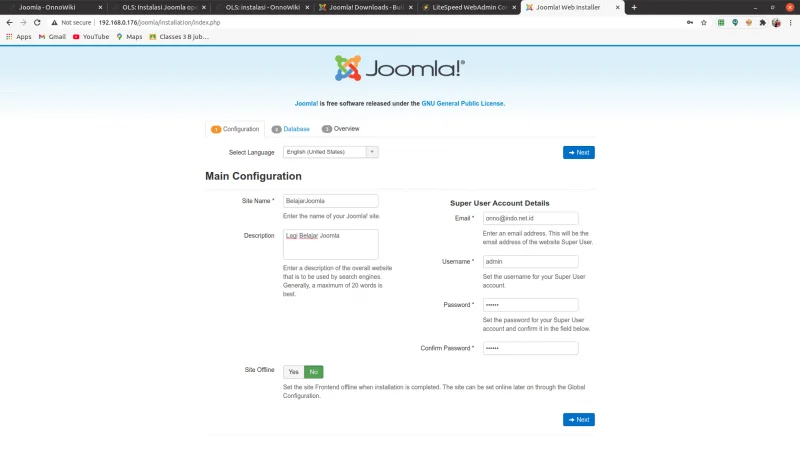Go back using browser back arrow

[x=9, y=22]
